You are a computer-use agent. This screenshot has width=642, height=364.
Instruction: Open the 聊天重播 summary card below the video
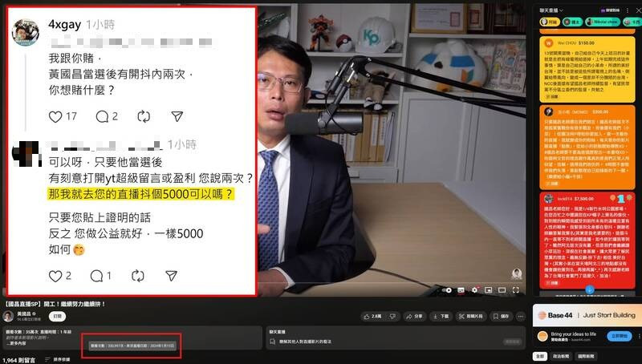[x=396, y=338]
